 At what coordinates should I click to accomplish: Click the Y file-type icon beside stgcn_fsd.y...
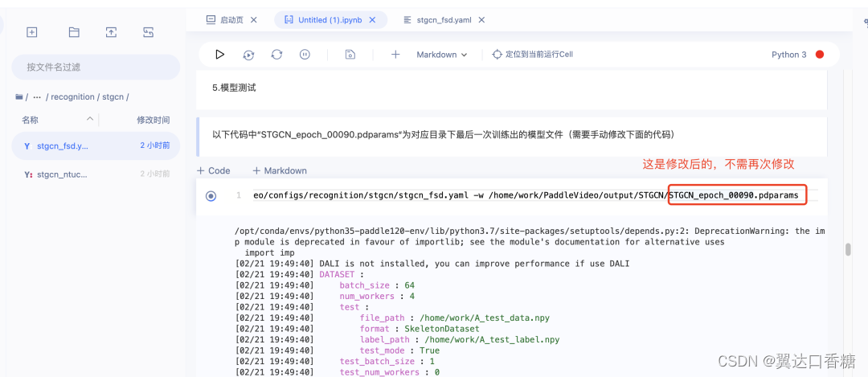click(x=27, y=146)
